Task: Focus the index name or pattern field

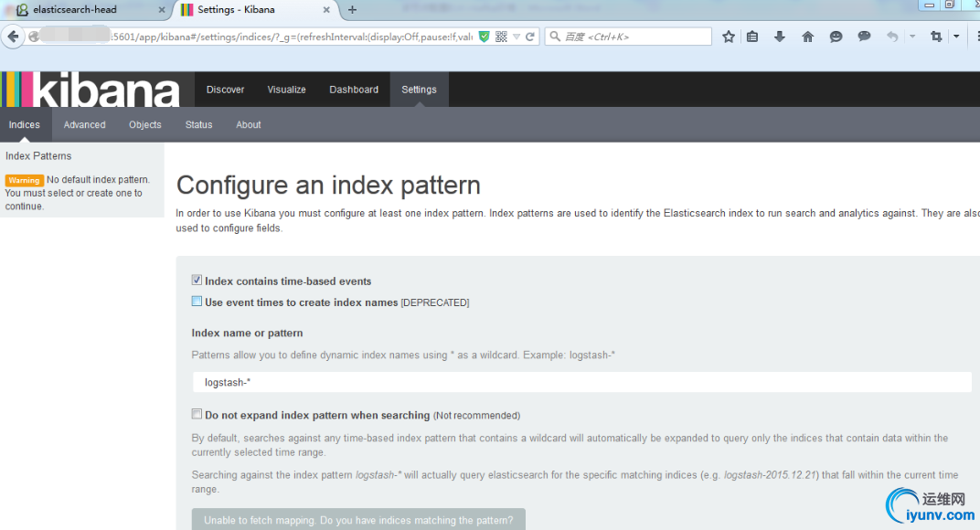Action: [x=581, y=382]
